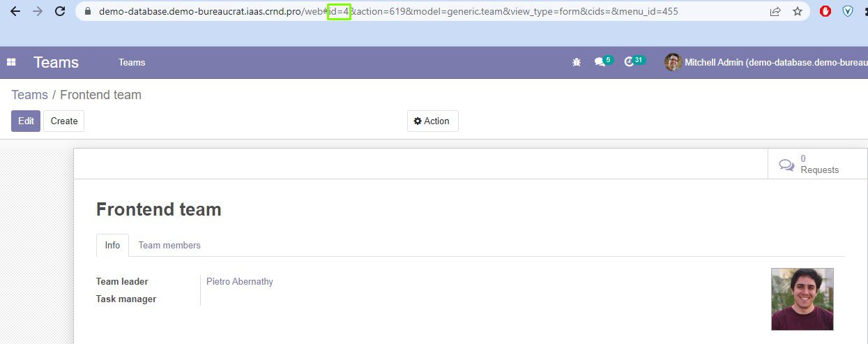Switch to the Info tab
Image resolution: width=868 pixels, height=344 pixels.
pyautogui.click(x=112, y=245)
